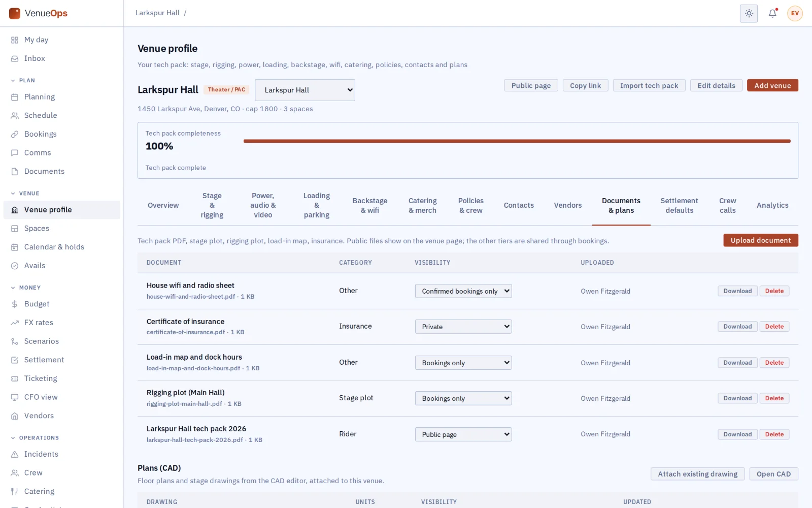Screen dimensions: 812x508
Task: Click the Add venue button
Action: tap(772, 85)
